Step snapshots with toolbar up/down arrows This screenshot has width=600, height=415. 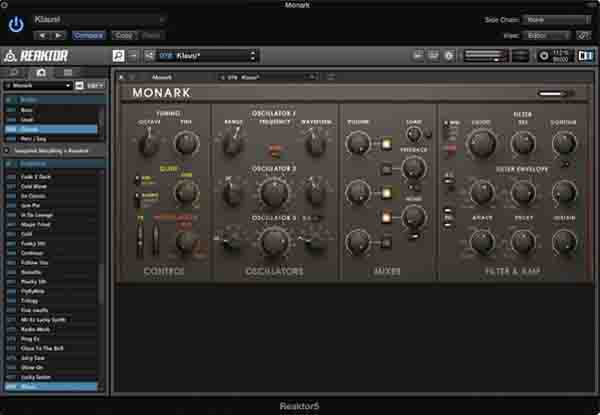pos(253,56)
